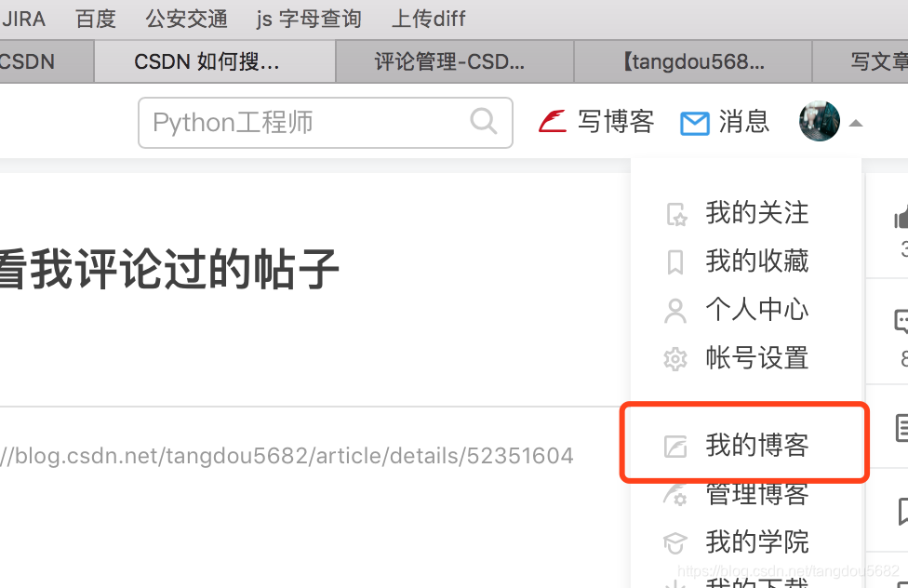Open the 百度 bookmark
The image size is (908, 588).
(96, 20)
